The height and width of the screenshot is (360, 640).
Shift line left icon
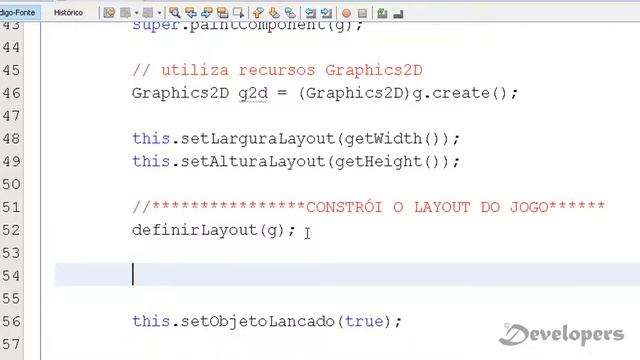point(311,13)
